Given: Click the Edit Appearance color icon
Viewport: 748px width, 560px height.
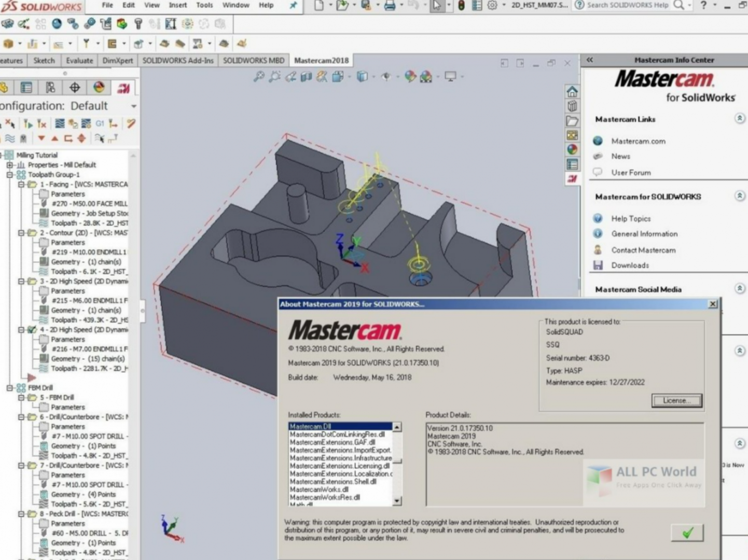Looking at the screenshot, I should coord(410,77).
